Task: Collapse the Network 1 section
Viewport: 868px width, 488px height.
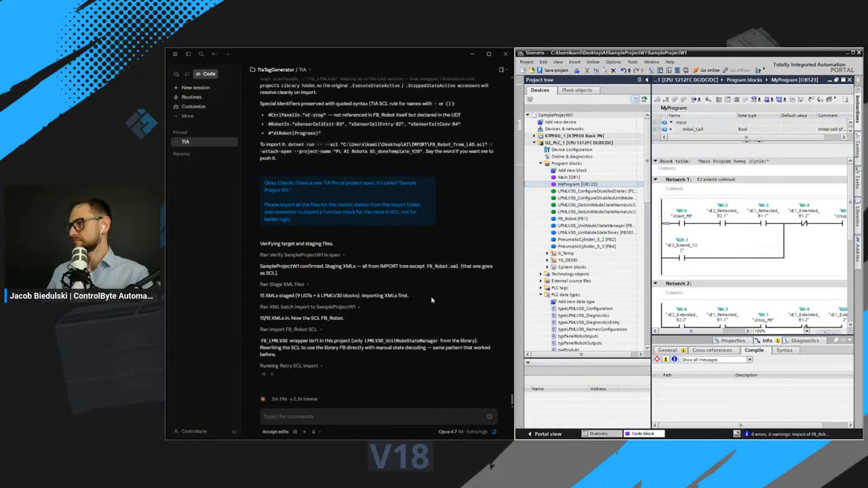Action: pyautogui.click(x=656, y=180)
